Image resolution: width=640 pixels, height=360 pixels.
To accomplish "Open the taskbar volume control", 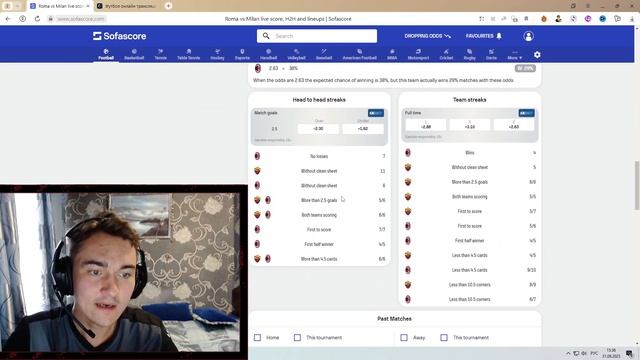I will click(x=584, y=353).
